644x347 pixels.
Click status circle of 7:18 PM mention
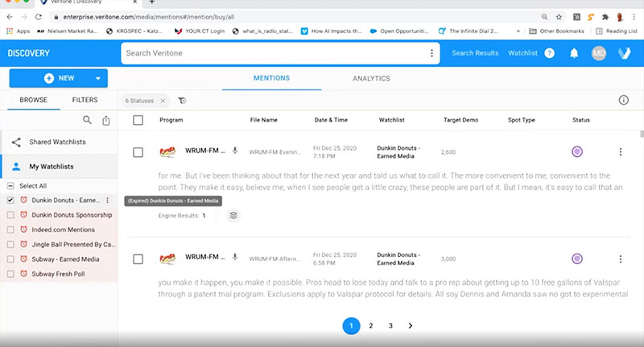click(577, 152)
